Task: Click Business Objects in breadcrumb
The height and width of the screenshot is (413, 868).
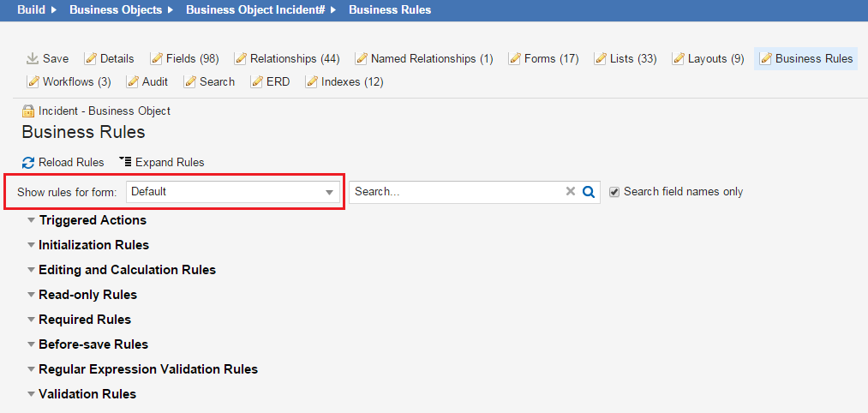Action: pyautogui.click(x=115, y=10)
